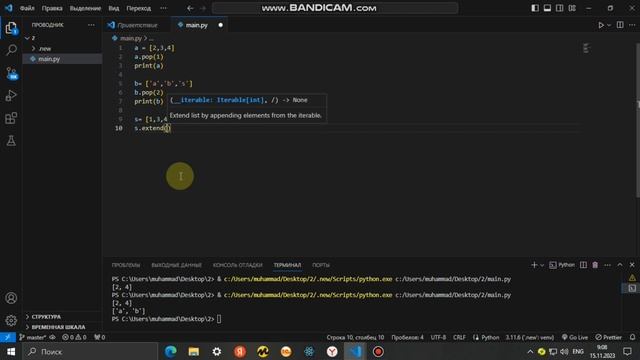Show more menu items ellipsis
Image resolution: width=640 pixels, height=360 pixels.
click(163, 8)
